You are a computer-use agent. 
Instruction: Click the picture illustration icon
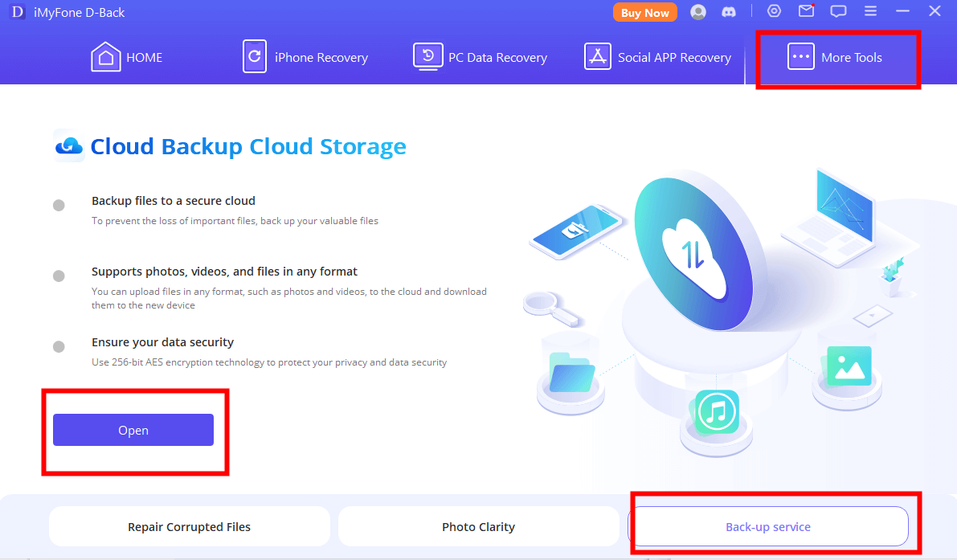tap(849, 366)
